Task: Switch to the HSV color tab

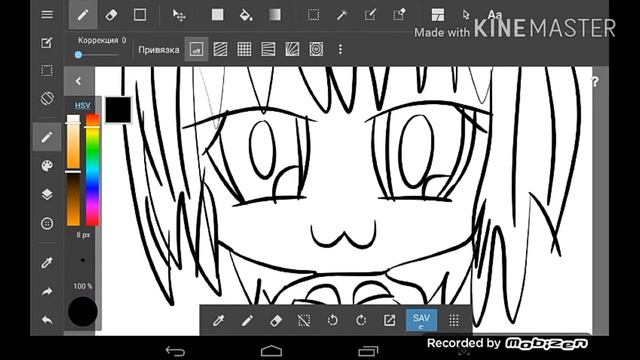Action: click(82, 105)
